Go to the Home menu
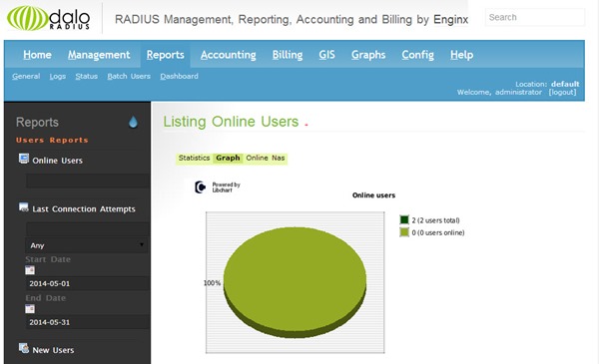 pyautogui.click(x=37, y=55)
